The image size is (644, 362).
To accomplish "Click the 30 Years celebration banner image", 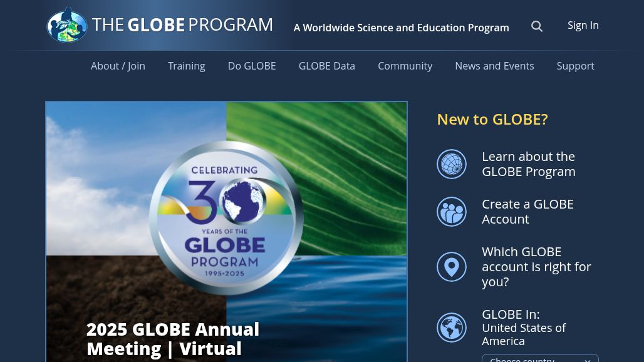I will (226, 232).
